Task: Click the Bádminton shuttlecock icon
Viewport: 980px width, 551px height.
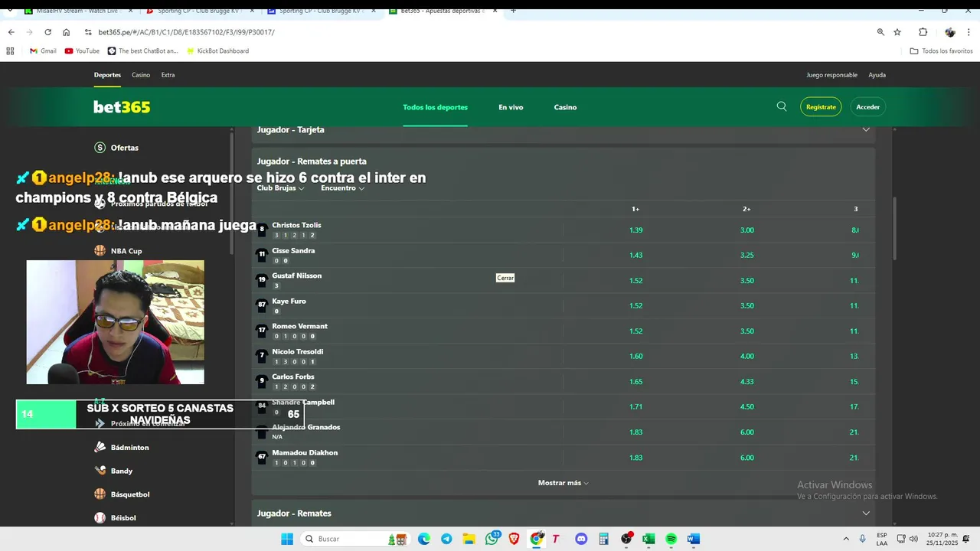Action: tap(100, 447)
